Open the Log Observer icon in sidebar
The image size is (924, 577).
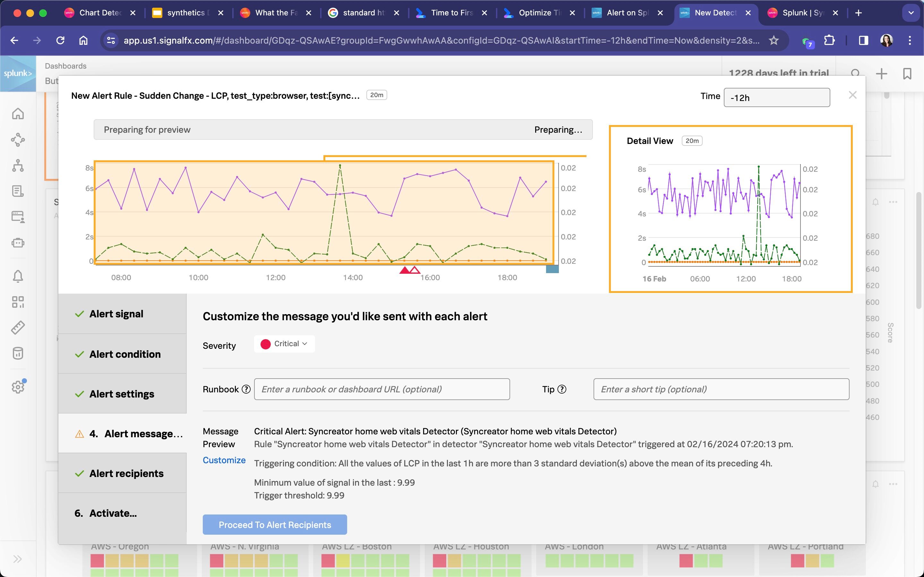pyautogui.click(x=18, y=191)
